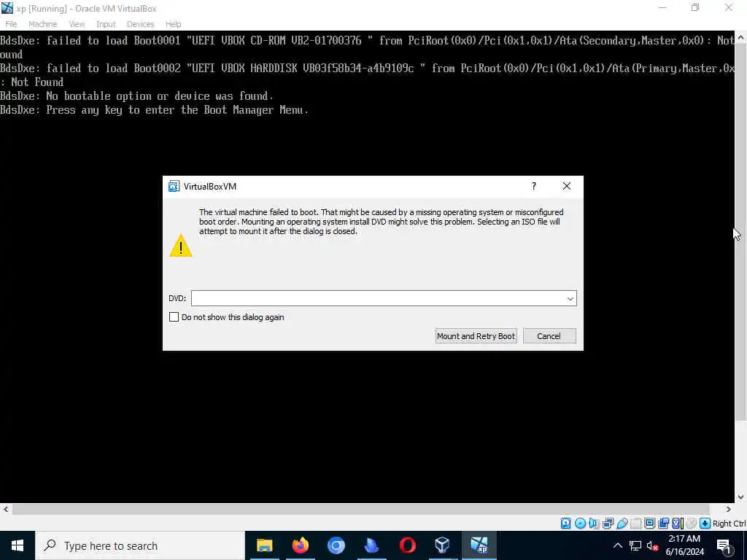The image size is (747, 560).
Task: Open the blue circle browser taskbar icon
Action: 336,545
